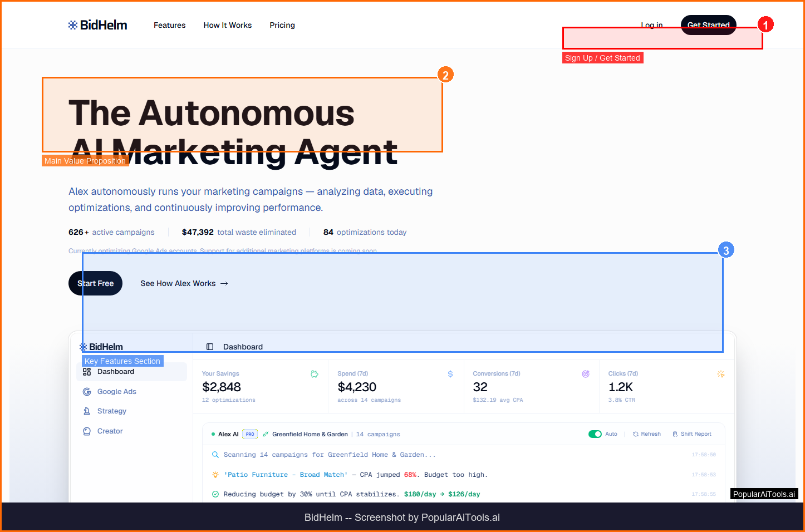Screen dimensions: 805x532
Task: Click the Strategy chess piece icon
Action: tap(87, 411)
